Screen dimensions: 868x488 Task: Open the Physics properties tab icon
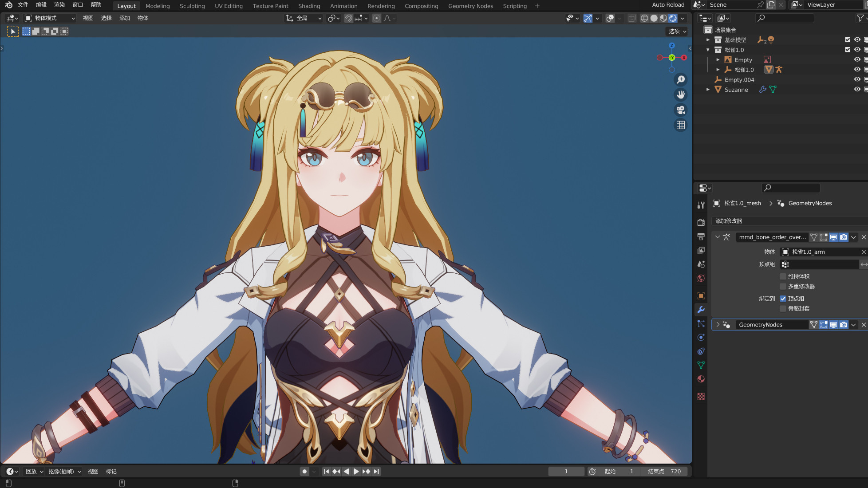(701, 337)
